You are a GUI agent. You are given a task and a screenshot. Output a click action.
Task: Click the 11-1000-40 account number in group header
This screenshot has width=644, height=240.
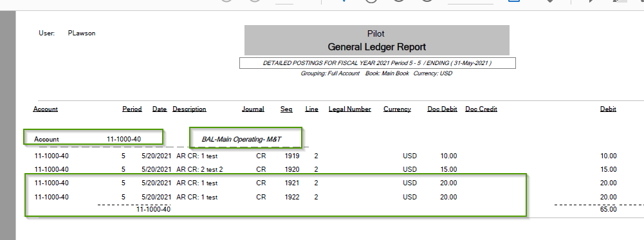click(x=124, y=140)
